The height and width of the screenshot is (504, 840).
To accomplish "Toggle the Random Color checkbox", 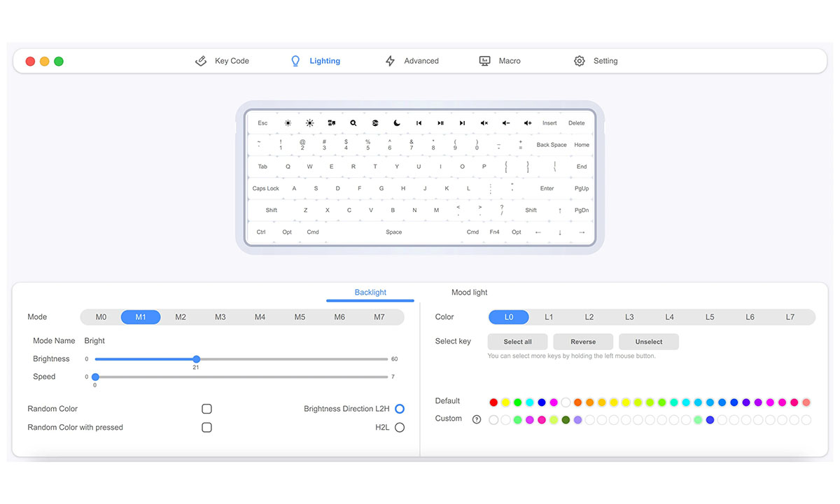I will [206, 408].
